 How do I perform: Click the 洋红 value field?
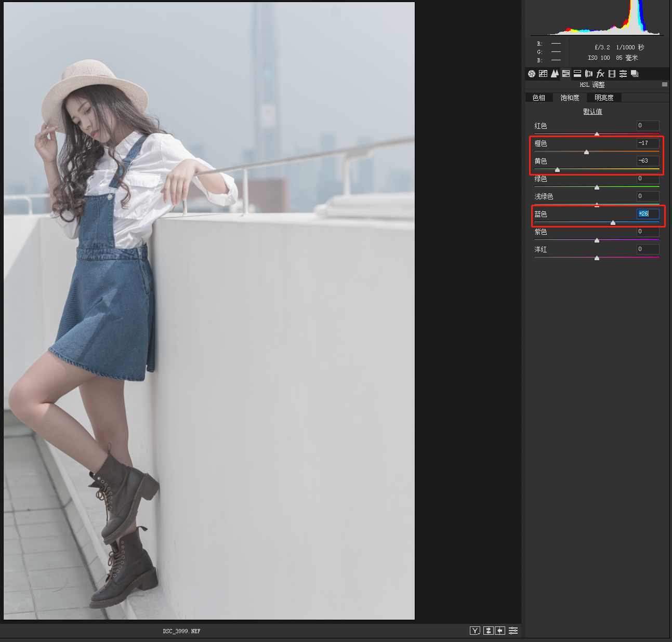pyautogui.click(x=648, y=249)
